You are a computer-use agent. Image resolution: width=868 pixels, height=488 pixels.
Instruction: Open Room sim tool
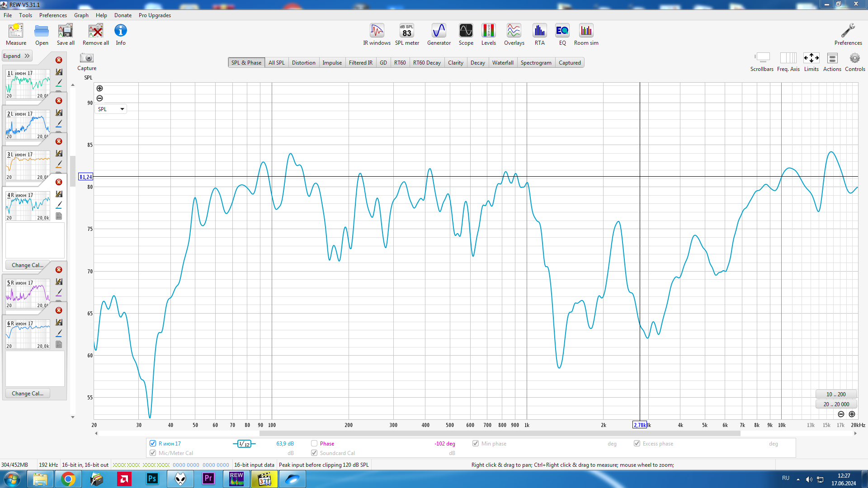[586, 35]
